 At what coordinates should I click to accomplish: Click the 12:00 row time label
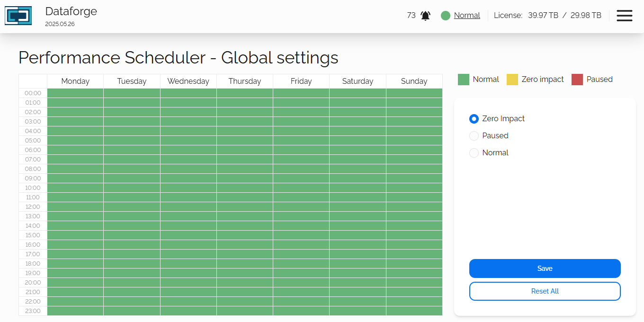[x=33, y=207]
